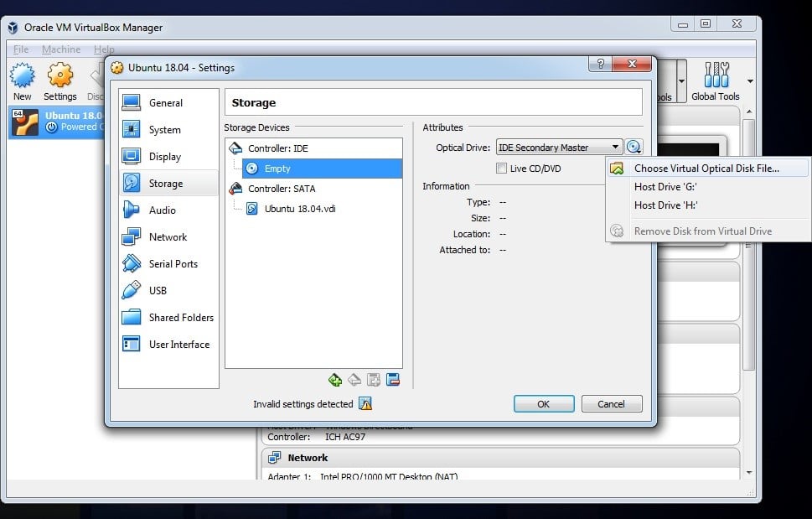Select Host Drive 'G:' from menu
The width and height of the screenshot is (812, 519).
click(x=665, y=186)
